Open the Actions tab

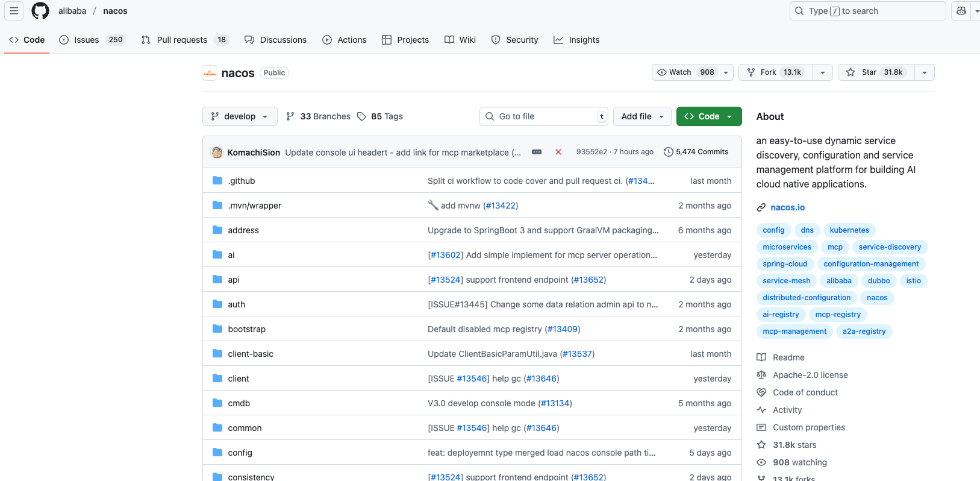pos(345,40)
